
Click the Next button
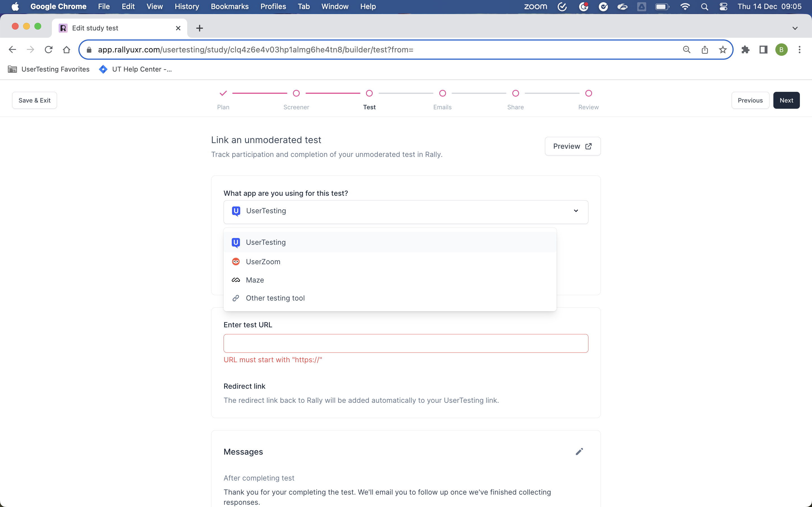click(787, 100)
